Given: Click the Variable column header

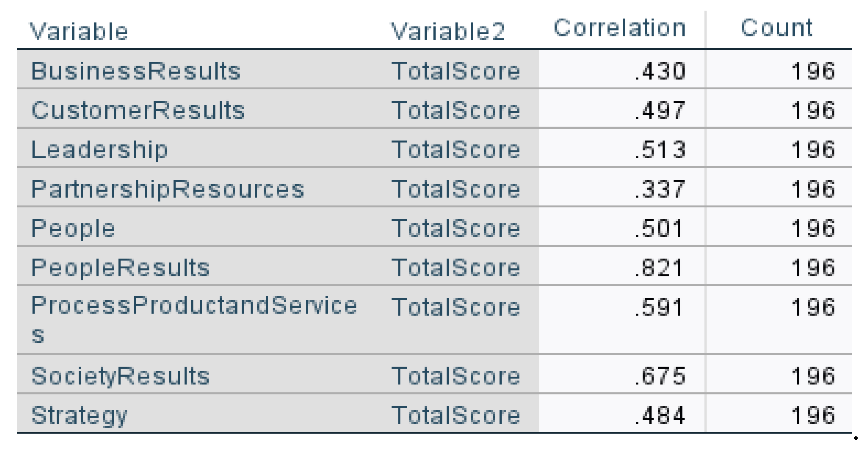Looking at the screenshot, I should (79, 32).
